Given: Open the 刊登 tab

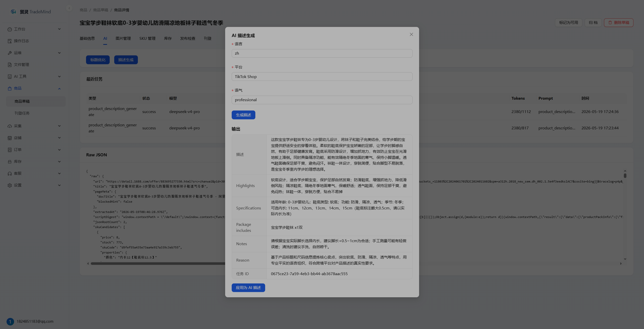Looking at the screenshot, I should coord(208,39).
